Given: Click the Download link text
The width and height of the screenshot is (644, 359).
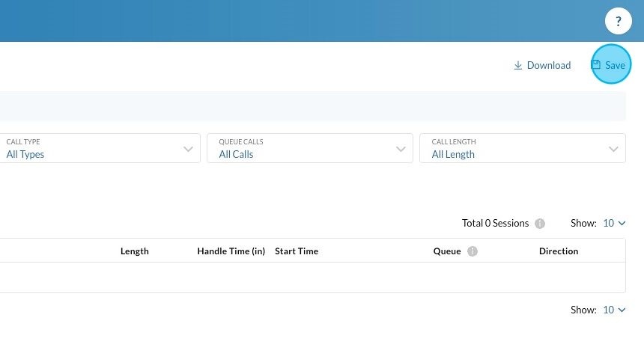Looking at the screenshot, I should (549, 66).
